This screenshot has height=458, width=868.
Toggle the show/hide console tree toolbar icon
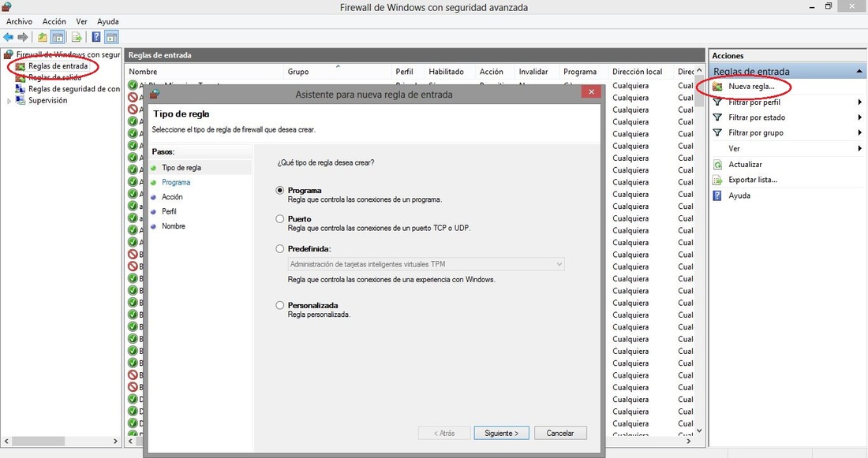pos(57,37)
